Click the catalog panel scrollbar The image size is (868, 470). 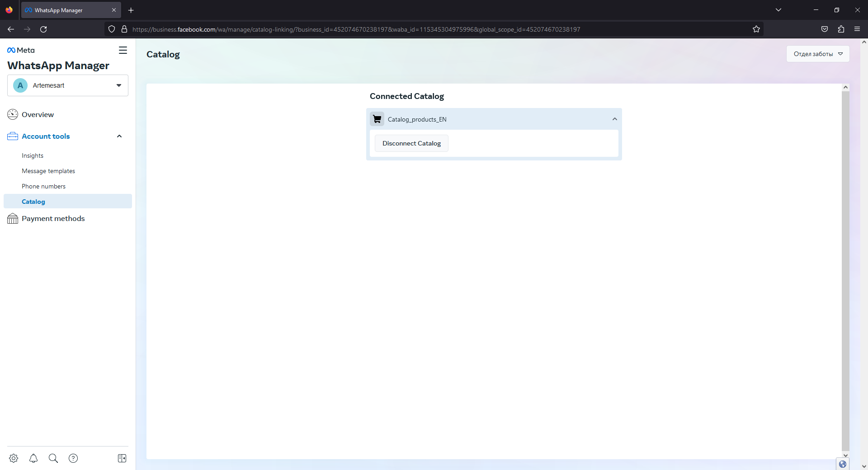(845, 271)
